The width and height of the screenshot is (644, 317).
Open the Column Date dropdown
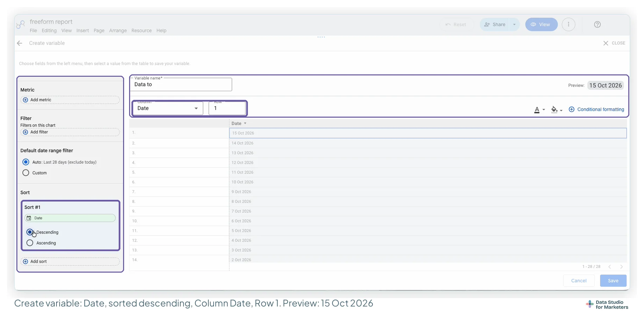(168, 108)
